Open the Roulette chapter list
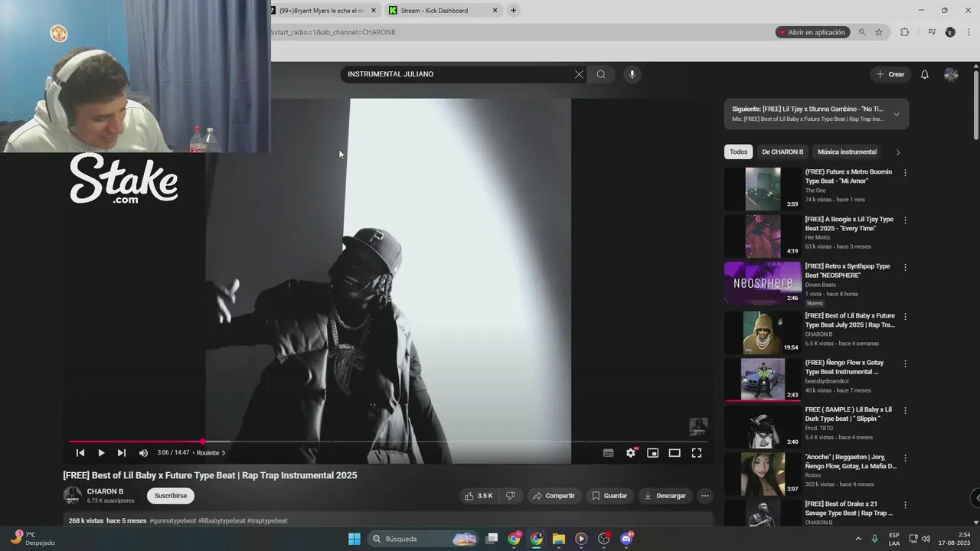The image size is (980, 551). [211, 453]
